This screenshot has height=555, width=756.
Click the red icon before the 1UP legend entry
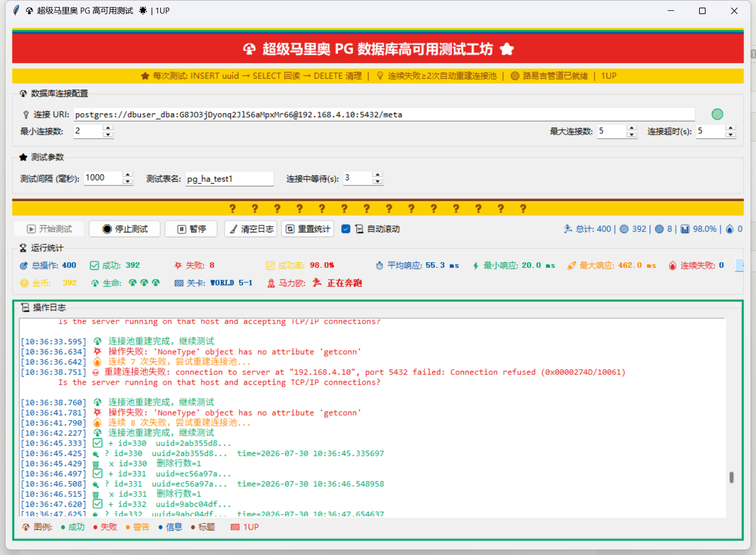click(235, 527)
